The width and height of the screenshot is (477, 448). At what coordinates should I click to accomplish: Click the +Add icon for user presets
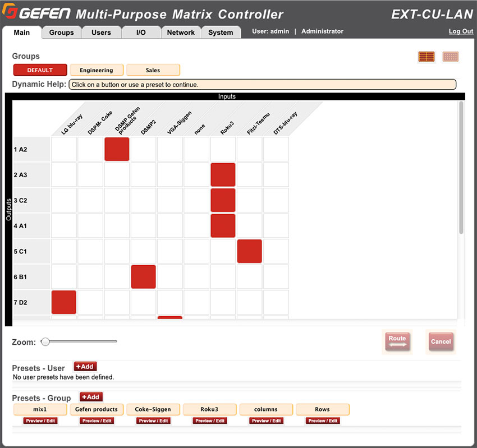click(85, 366)
